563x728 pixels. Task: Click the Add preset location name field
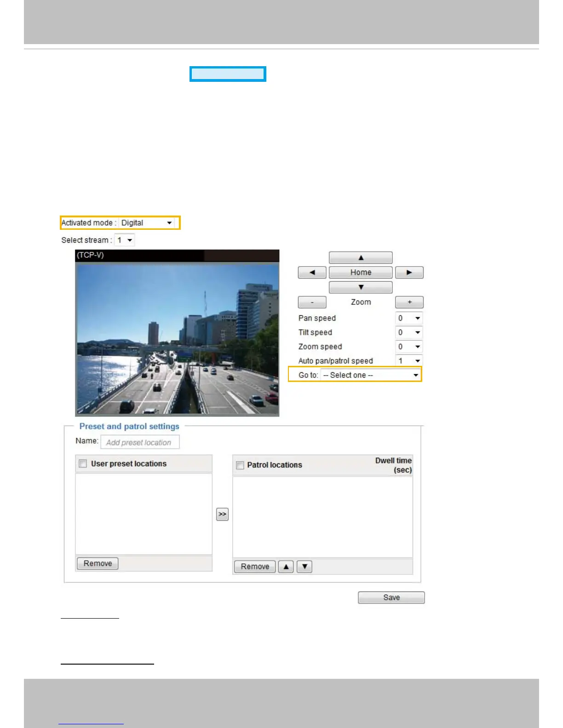(140, 442)
